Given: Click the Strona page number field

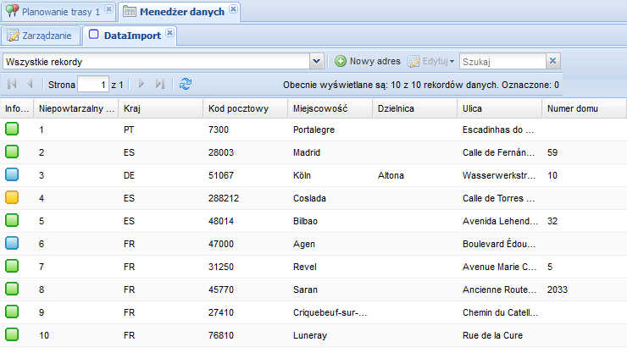Looking at the screenshot, I should pos(92,85).
